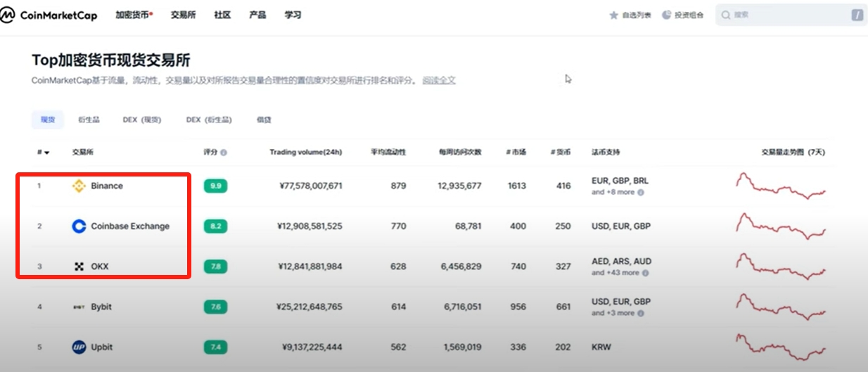The height and width of the screenshot is (372, 868).
Task: Click Upbit volume ¥9,137,225,444
Action: coord(312,347)
